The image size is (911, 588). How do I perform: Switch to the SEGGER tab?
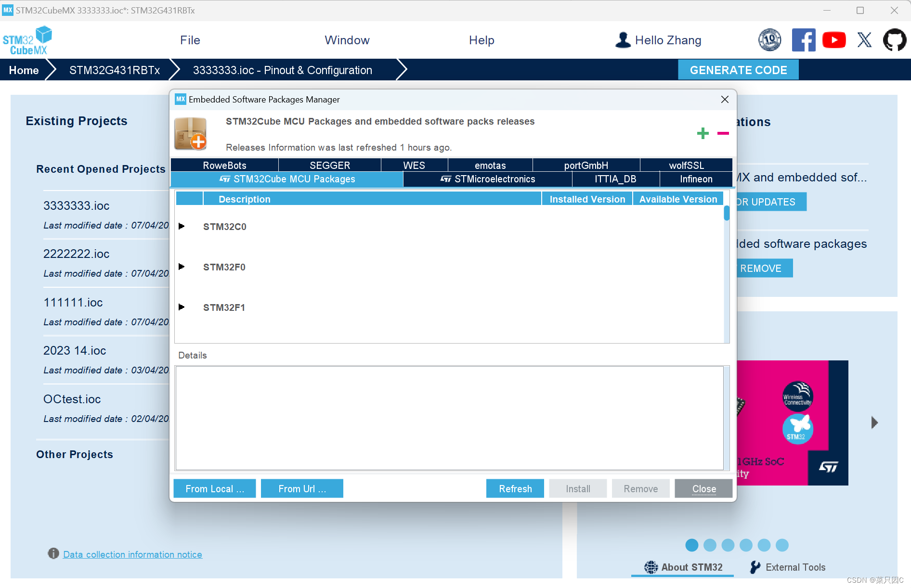click(330, 165)
